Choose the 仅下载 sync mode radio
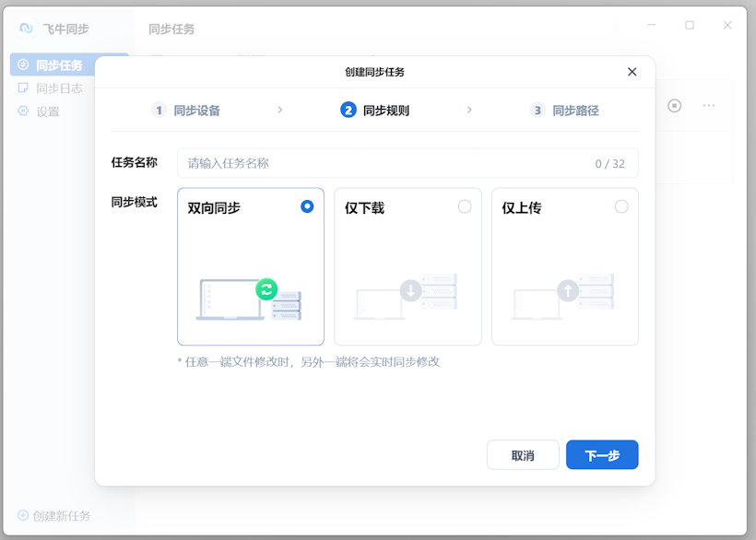 point(464,207)
